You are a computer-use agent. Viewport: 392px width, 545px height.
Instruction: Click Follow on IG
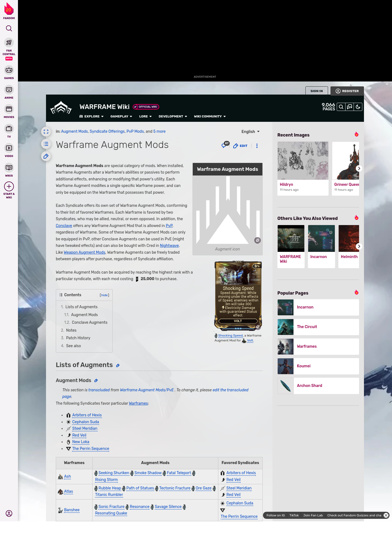coord(275,515)
